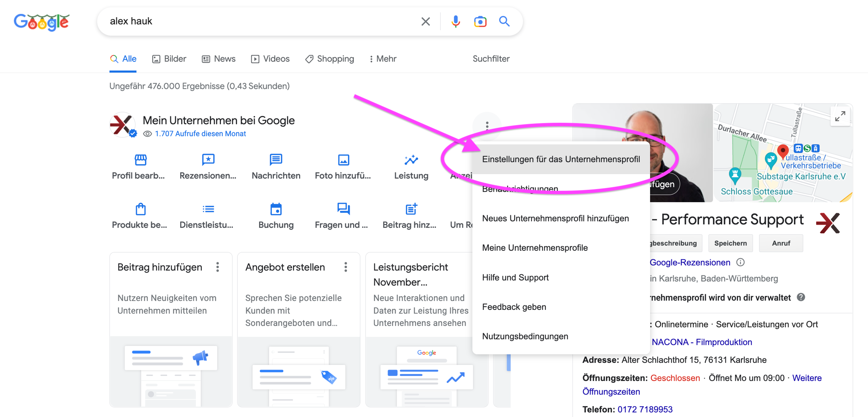
Task: Click the info icon next to Google-Rezensionen
Action: tap(740, 262)
